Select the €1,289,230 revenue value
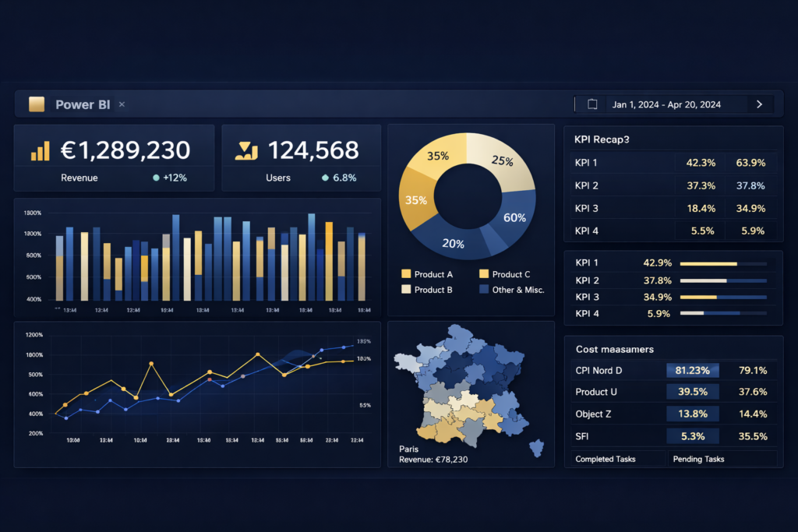The width and height of the screenshot is (798, 532). click(x=125, y=150)
